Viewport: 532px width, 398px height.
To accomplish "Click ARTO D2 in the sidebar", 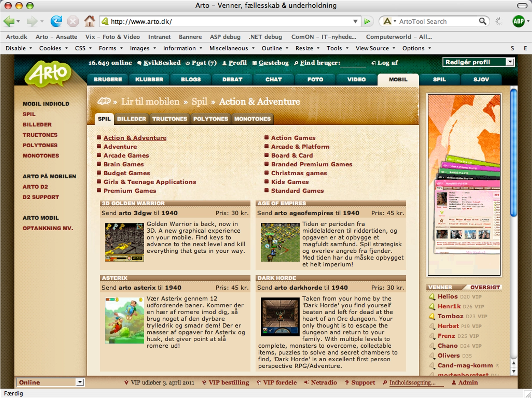I will click(35, 187).
